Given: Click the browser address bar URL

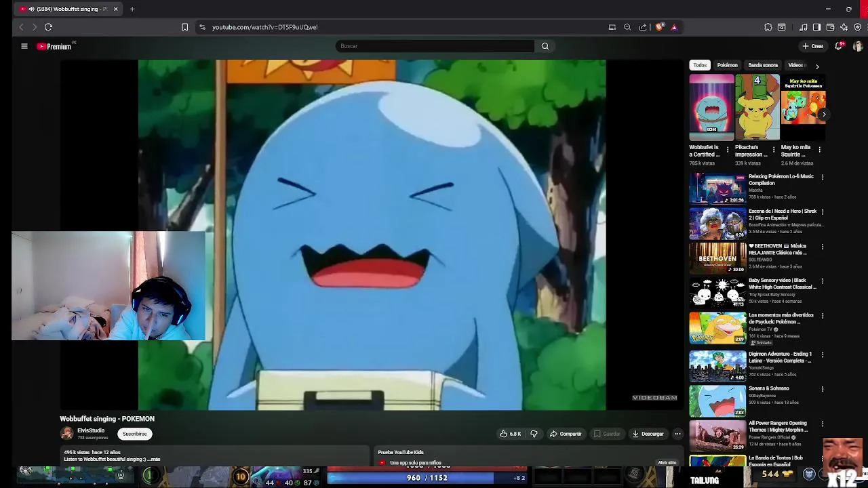Looking at the screenshot, I should tap(264, 27).
